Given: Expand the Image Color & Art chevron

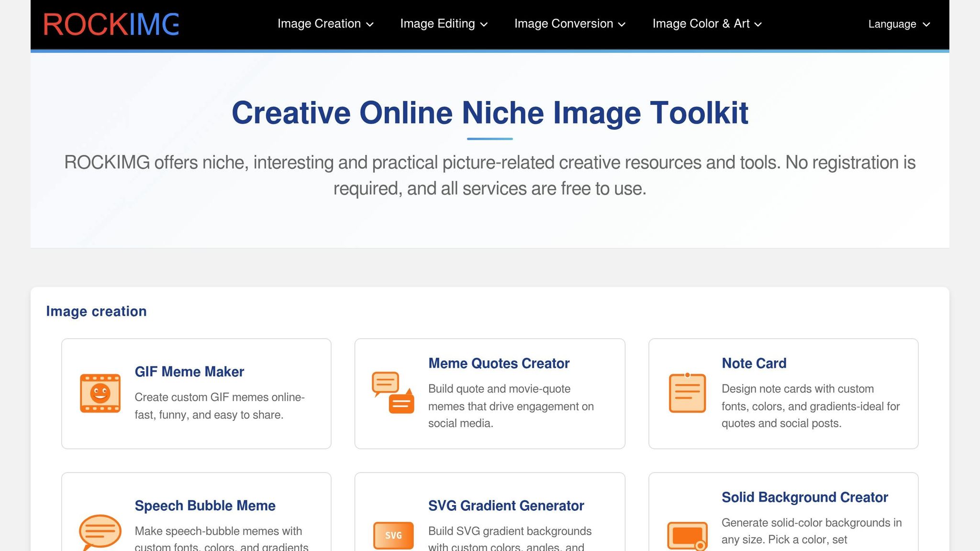Looking at the screenshot, I should (758, 24).
